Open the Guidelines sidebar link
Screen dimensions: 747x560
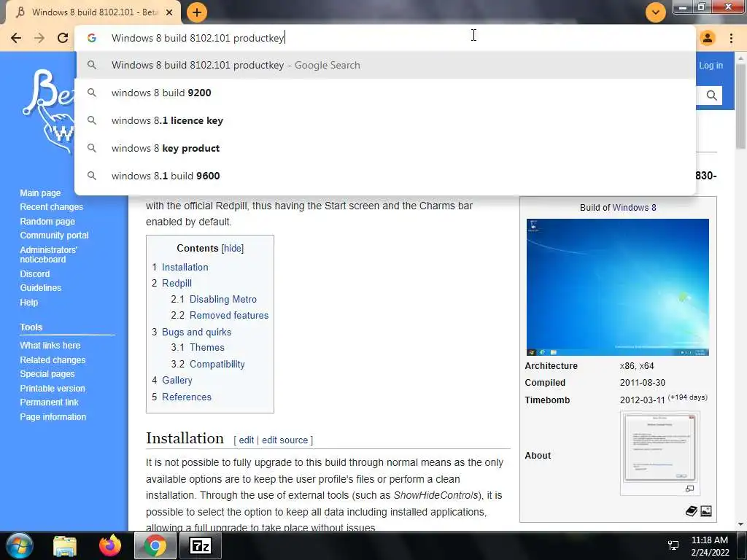click(x=41, y=287)
